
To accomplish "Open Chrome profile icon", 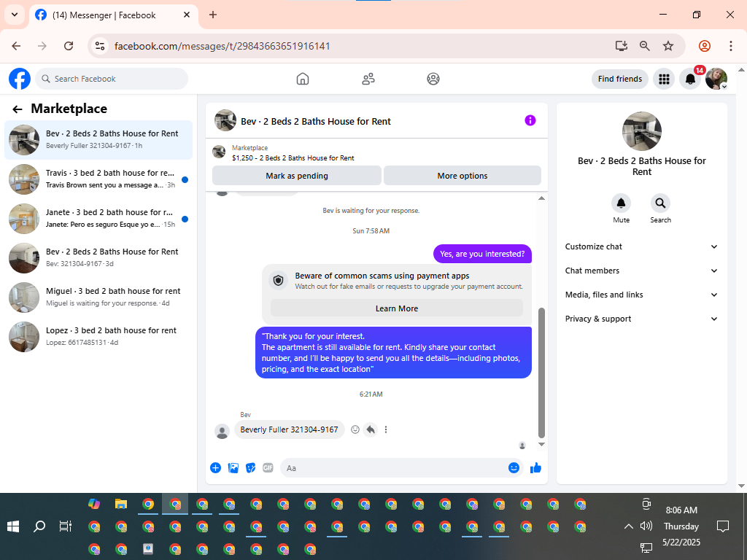I will pos(705,46).
